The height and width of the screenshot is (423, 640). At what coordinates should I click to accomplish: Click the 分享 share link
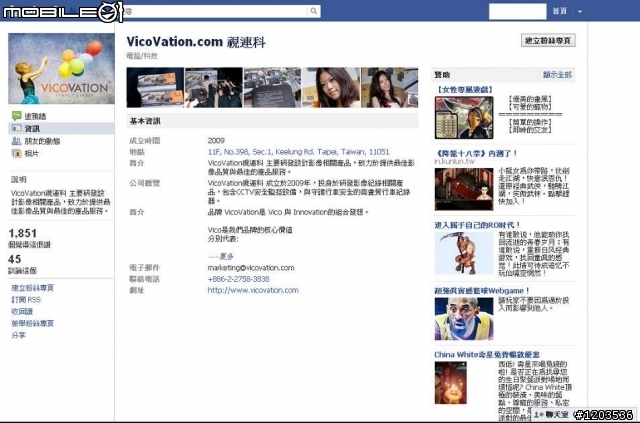pos(18,335)
